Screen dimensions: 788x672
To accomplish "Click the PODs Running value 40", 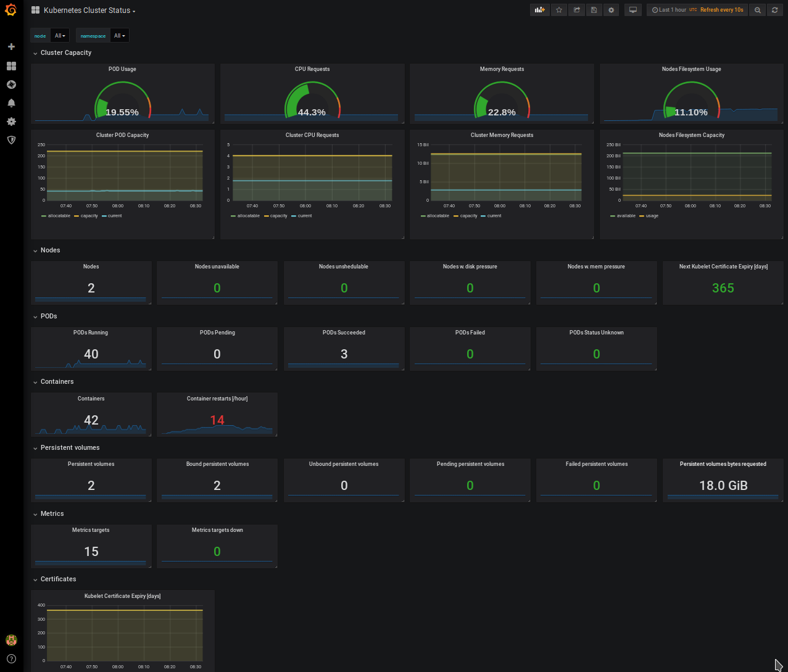I will click(91, 354).
